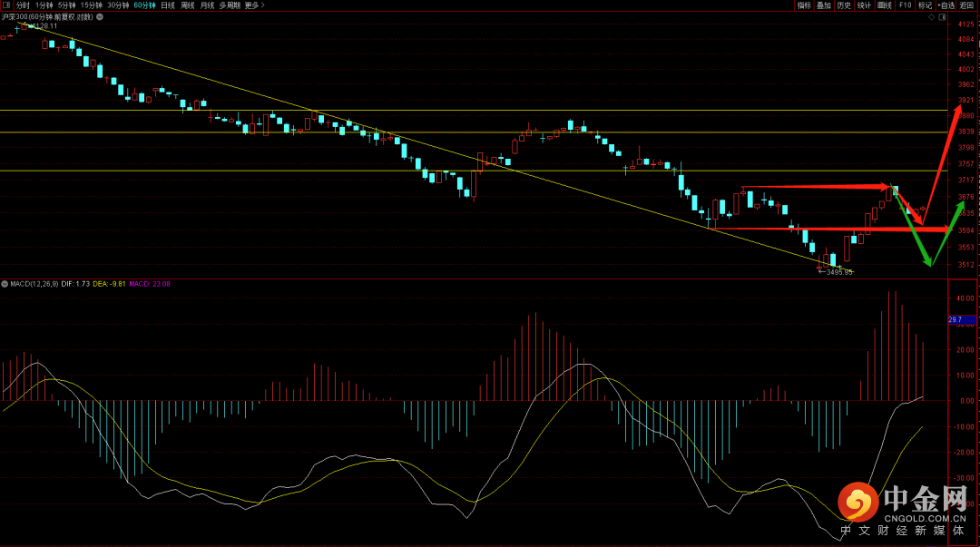Add stock via +自选 button
Image resolution: width=980 pixels, height=547 pixels.
(946, 5)
